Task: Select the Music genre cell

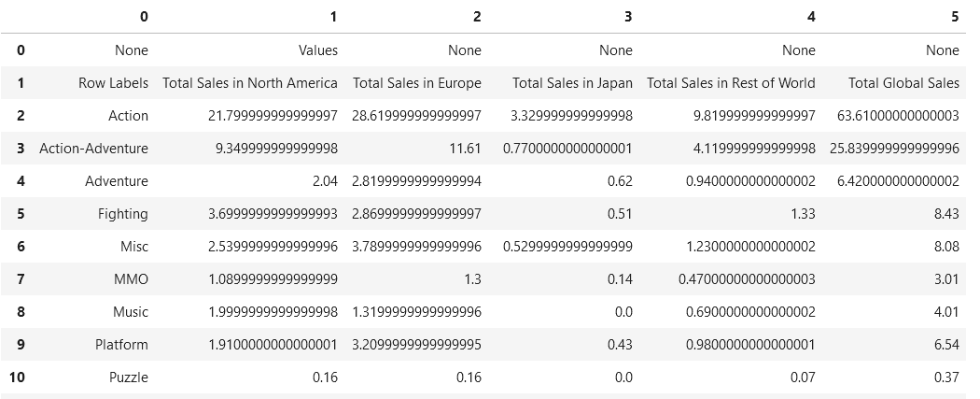Action: (128, 312)
